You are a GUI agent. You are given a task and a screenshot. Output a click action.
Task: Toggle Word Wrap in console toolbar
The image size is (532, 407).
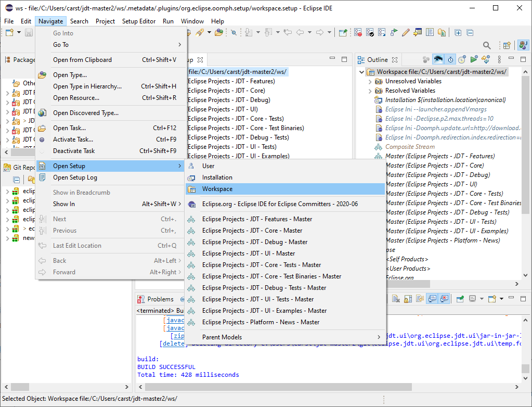[420, 299]
